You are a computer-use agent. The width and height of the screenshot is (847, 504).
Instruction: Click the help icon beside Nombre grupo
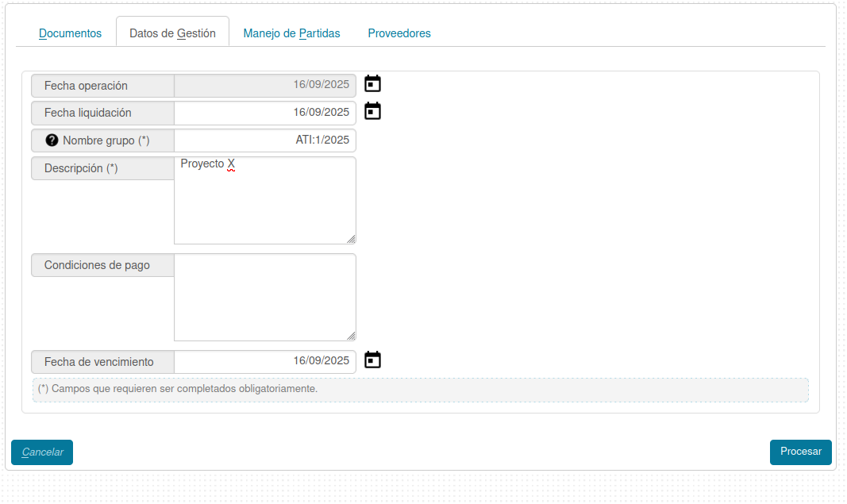(52, 140)
